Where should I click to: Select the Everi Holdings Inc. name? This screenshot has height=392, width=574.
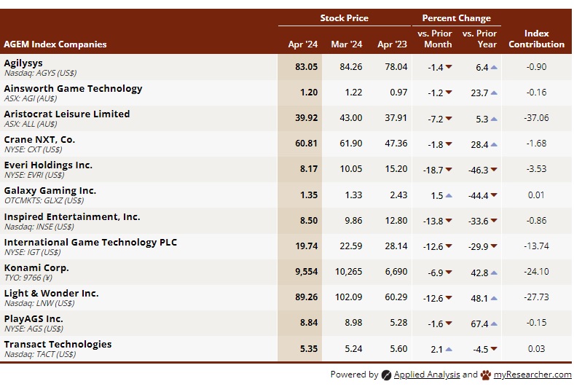pos(48,165)
